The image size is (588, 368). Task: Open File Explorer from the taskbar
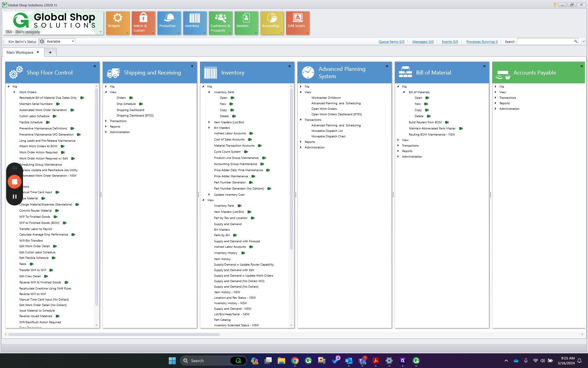pyautogui.click(x=281, y=361)
